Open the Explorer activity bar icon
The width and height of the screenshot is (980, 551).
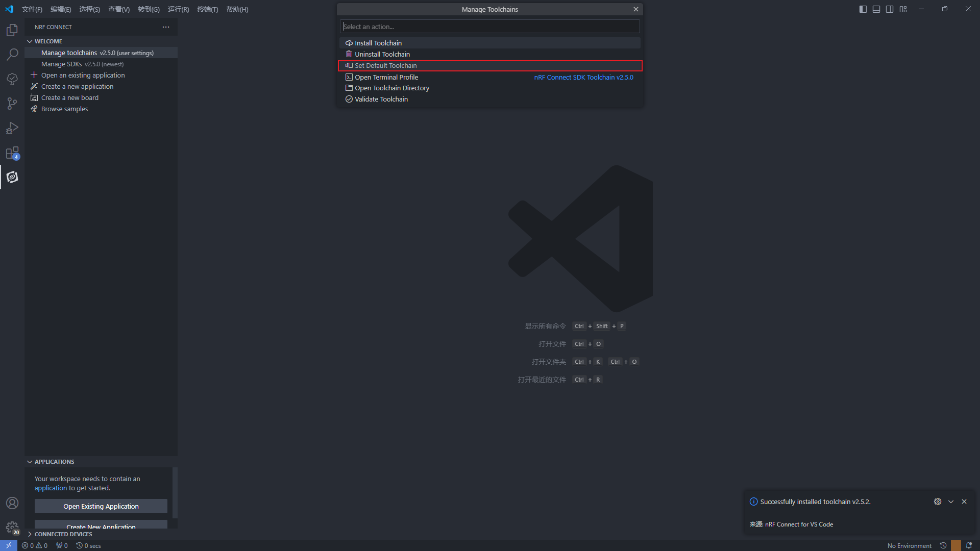click(x=12, y=30)
